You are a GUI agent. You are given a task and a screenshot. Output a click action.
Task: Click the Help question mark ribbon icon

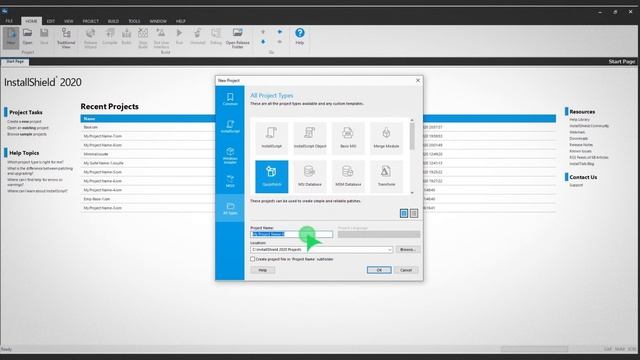coord(300,36)
